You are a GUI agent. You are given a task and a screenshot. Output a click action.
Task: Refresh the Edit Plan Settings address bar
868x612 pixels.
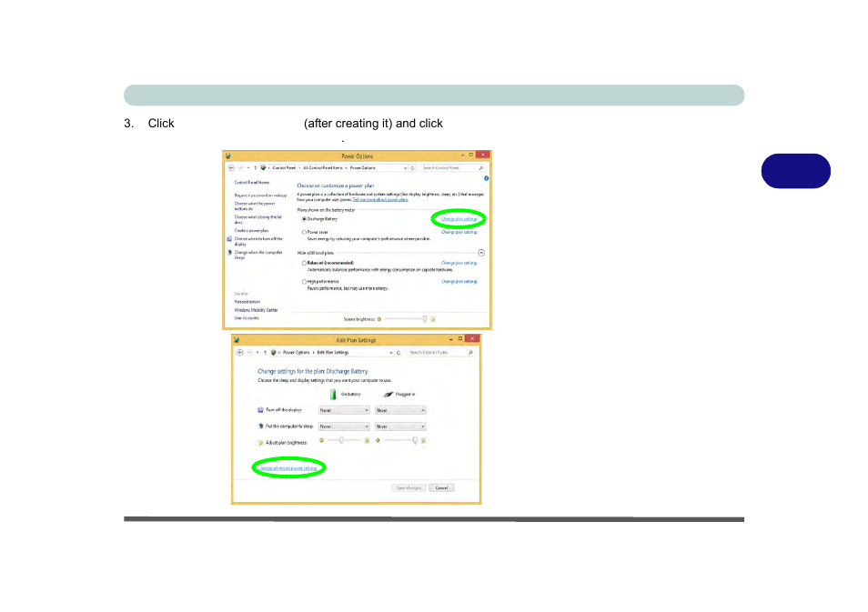399,353
